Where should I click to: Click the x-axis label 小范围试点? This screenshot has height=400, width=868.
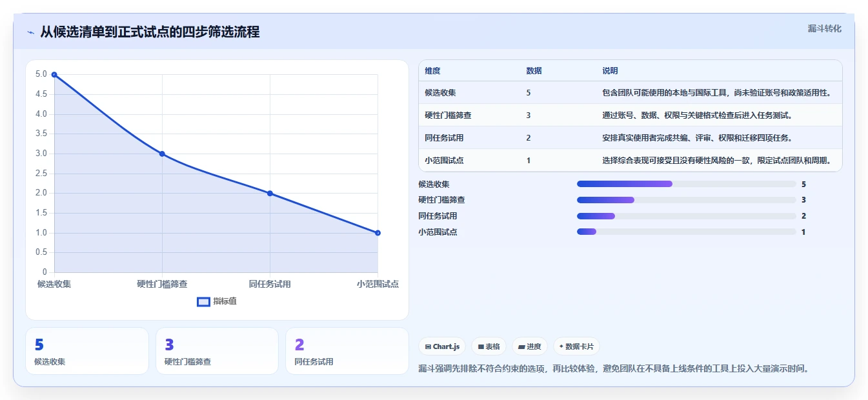tap(378, 284)
